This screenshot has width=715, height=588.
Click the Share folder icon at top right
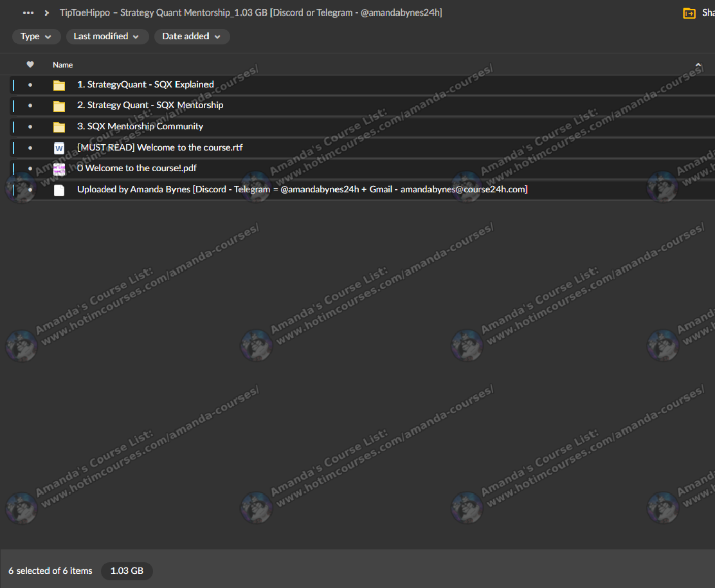tap(689, 13)
